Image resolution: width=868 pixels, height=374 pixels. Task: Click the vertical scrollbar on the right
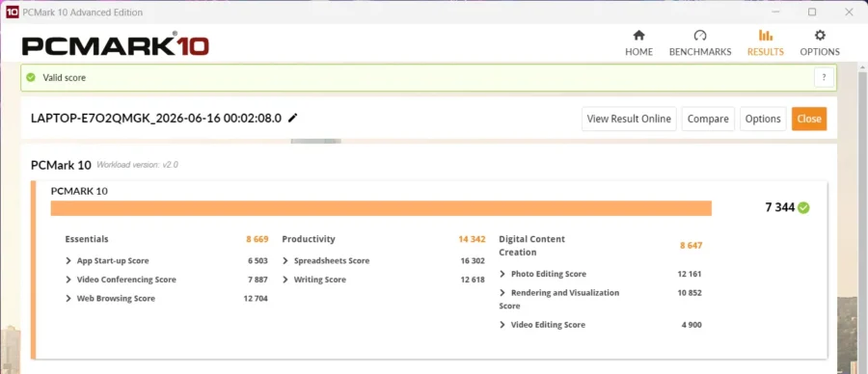[862, 219]
